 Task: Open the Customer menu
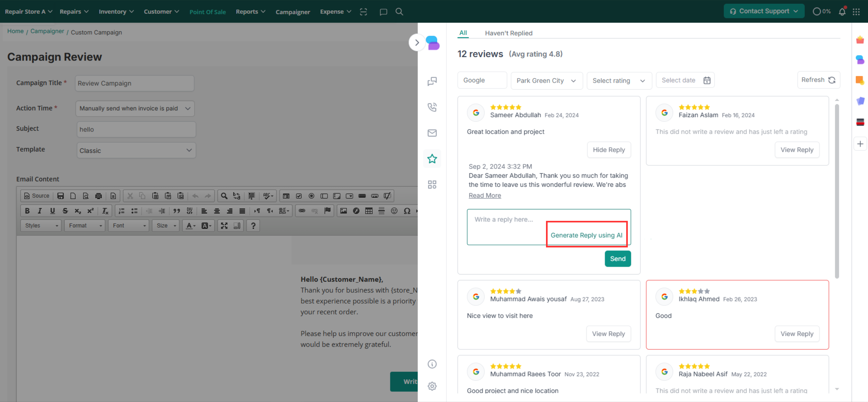[162, 12]
